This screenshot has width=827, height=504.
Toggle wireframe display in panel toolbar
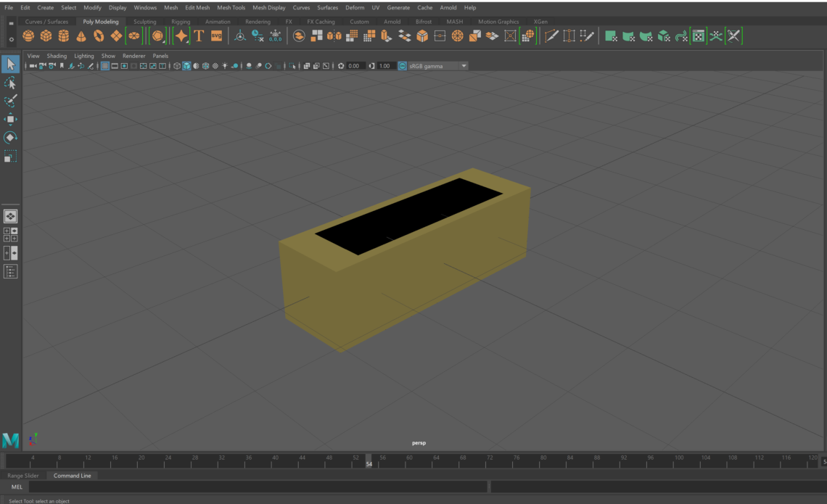[177, 66]
